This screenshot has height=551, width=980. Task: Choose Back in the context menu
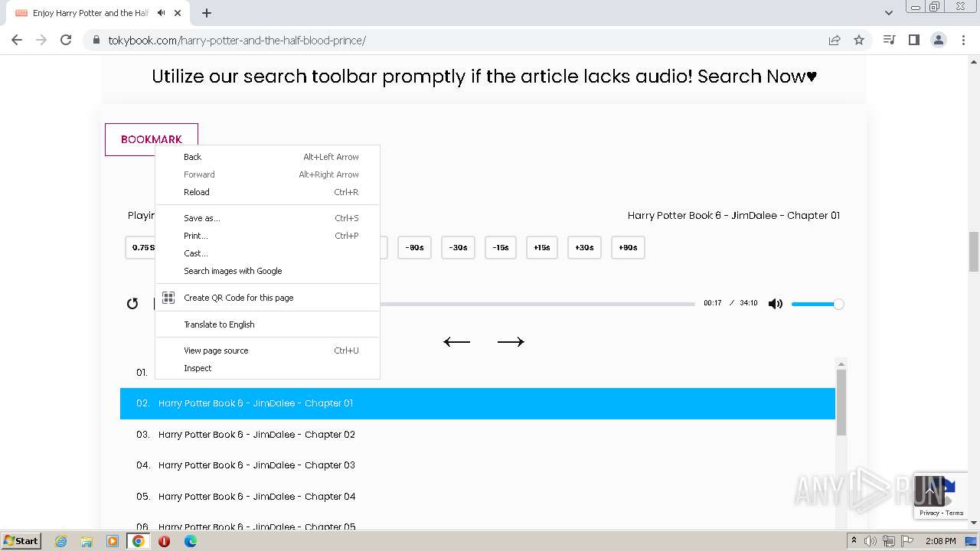(267, 157)
